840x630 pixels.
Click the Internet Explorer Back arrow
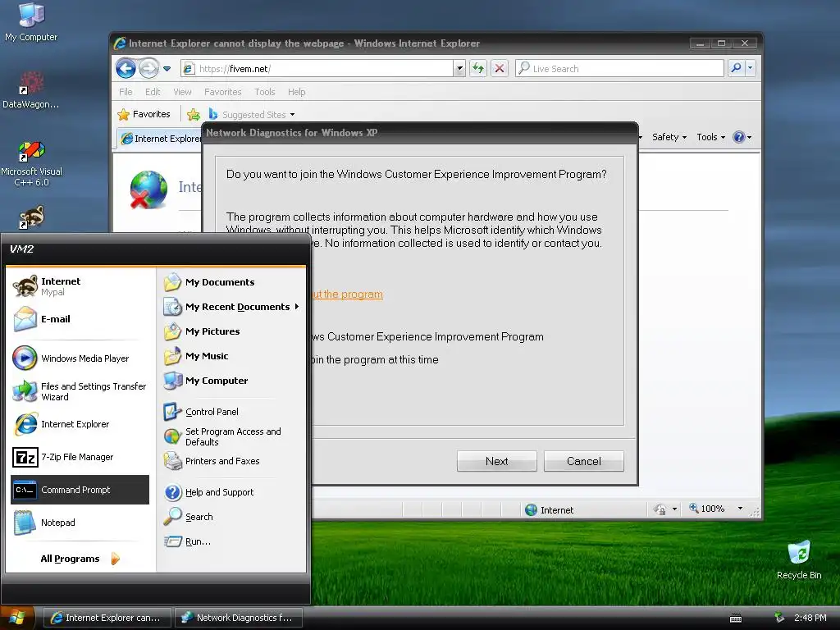pos(126,69)
